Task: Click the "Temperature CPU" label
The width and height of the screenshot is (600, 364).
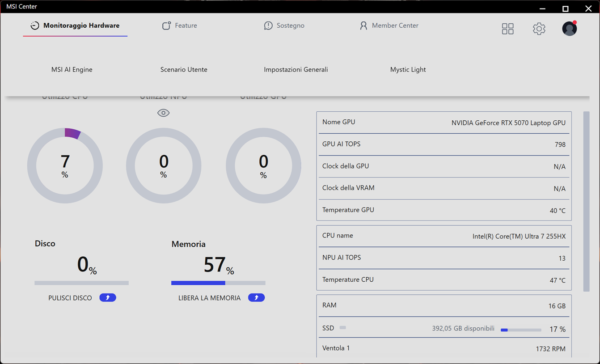Action: click(348, 279)
